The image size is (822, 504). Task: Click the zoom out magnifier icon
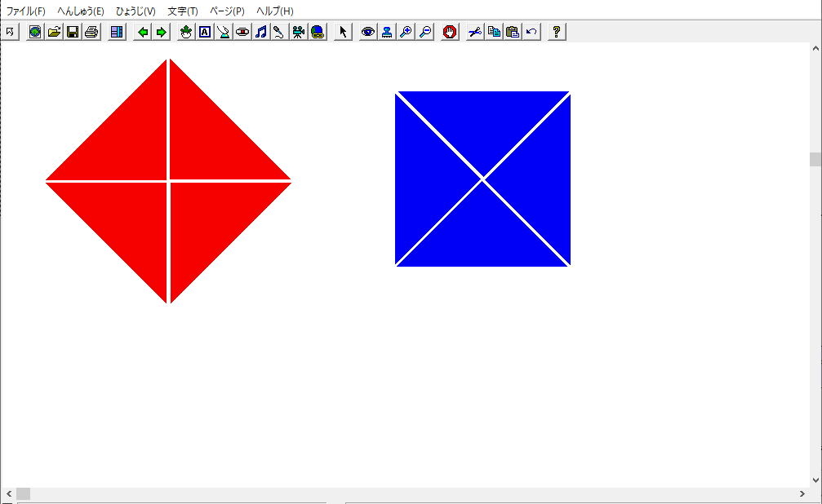424,32
